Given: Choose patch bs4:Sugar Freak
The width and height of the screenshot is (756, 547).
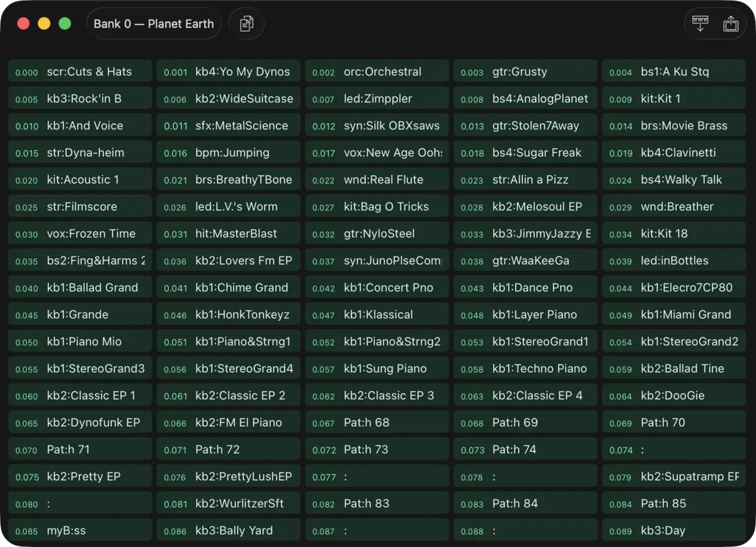Looking at the screenshot, I should [526, 153].
